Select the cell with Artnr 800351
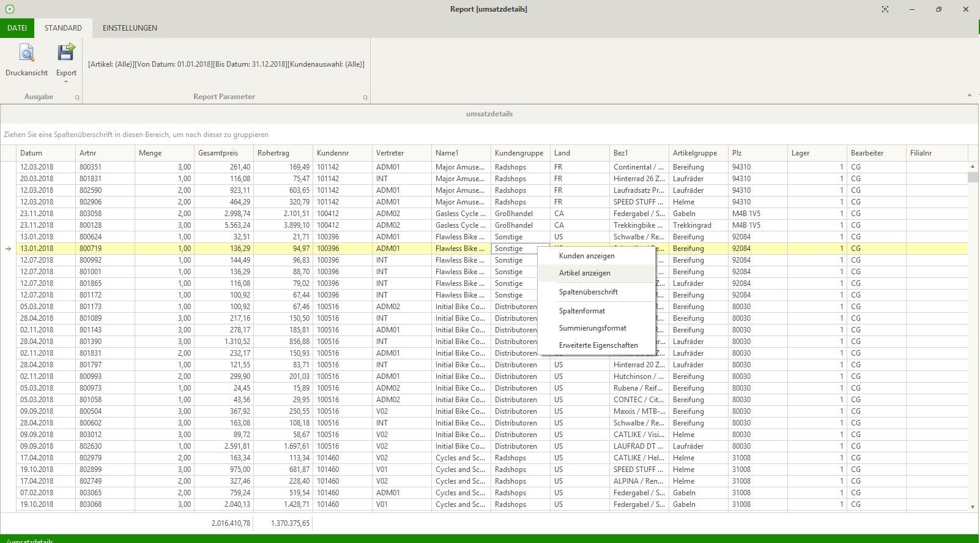This screenshot has height=543, width=980. coord(91,167)
